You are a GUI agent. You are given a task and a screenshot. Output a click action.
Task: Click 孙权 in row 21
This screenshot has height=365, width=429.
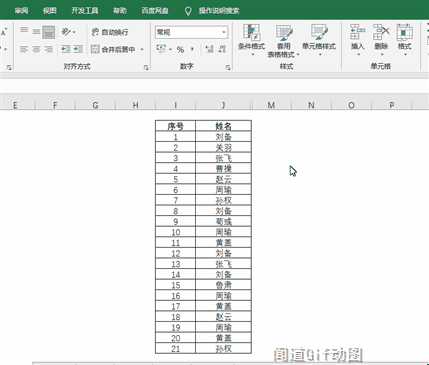[x=223, y=349]
